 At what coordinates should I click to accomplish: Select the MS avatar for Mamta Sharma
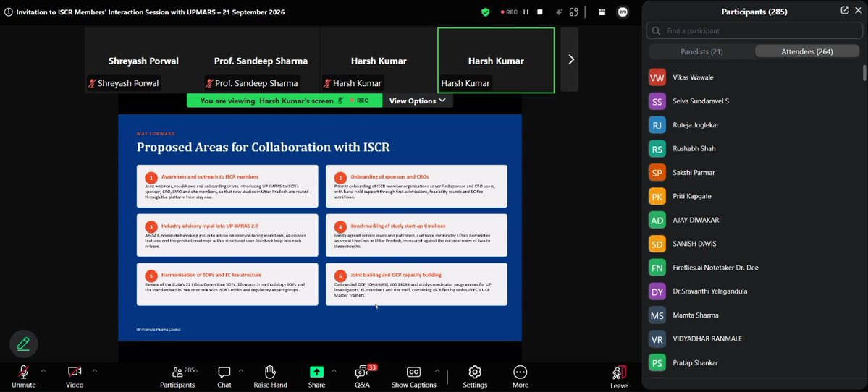[x=657, y=316]
